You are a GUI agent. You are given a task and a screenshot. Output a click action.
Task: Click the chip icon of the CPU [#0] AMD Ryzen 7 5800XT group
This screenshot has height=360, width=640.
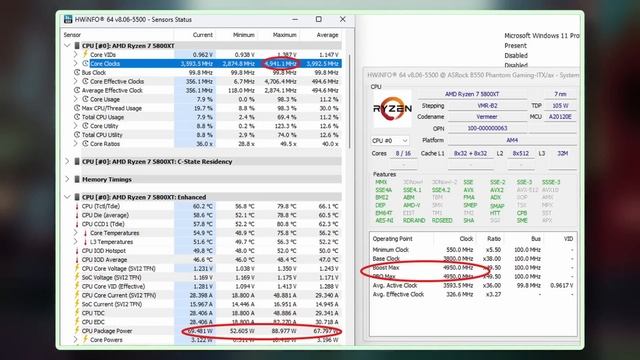pos(76,46)
